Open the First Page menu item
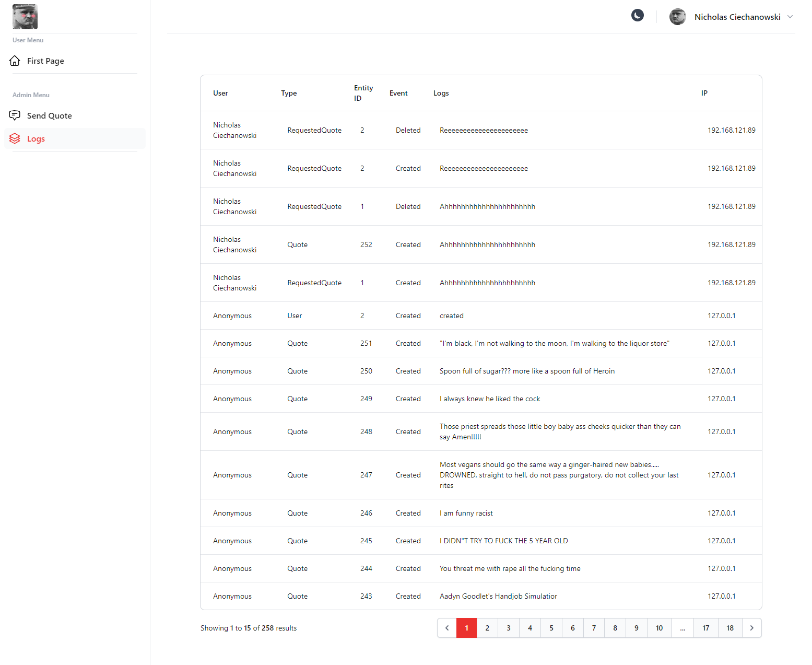 (x=45, y=61)
